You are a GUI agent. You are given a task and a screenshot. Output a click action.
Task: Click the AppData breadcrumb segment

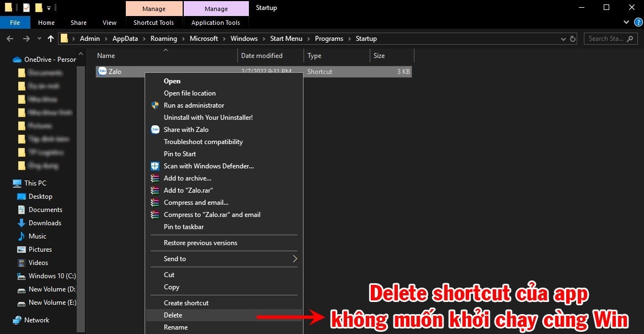(125, 39)
